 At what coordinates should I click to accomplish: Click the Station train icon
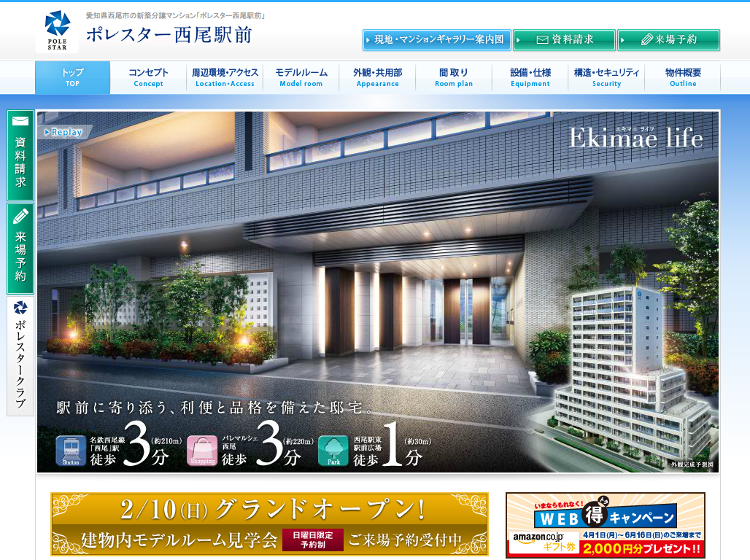click(x=71, y=450)
